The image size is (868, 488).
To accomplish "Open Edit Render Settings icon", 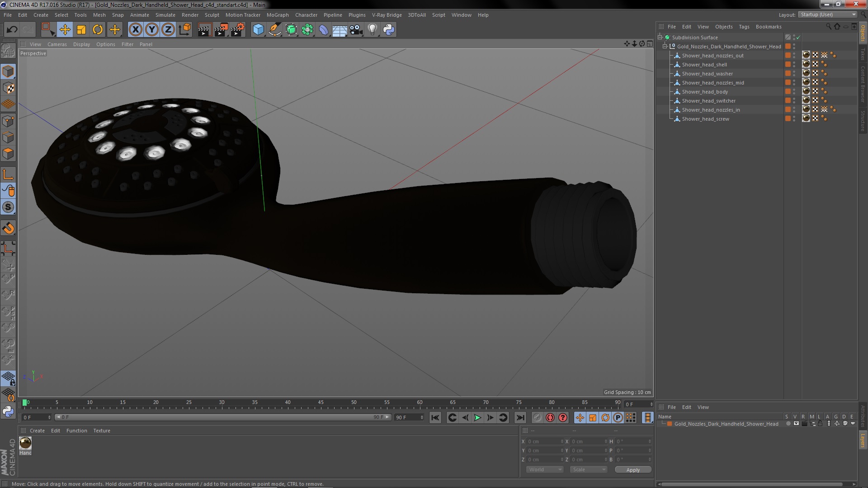I will pyautogui.click(x=238, y=30).
